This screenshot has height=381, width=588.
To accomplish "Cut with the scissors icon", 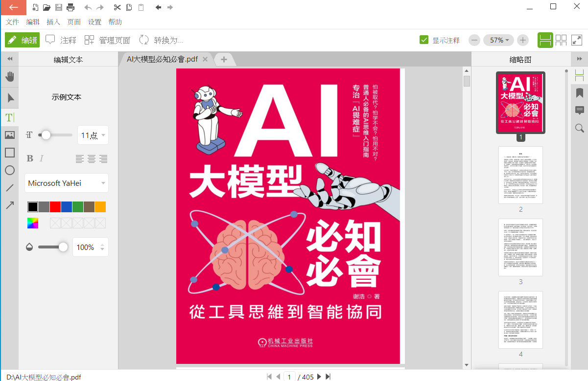I will tap(117, 7).
